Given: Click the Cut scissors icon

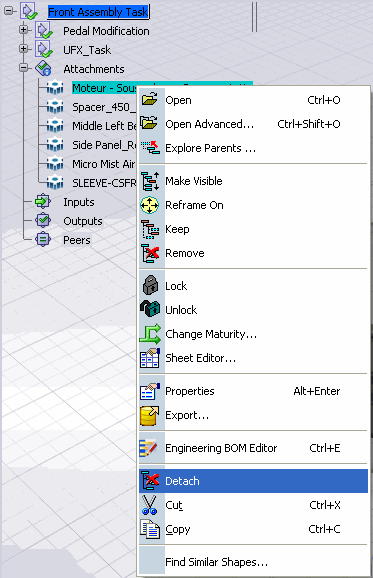Looking at the screenshot, I should click(149, 505).
